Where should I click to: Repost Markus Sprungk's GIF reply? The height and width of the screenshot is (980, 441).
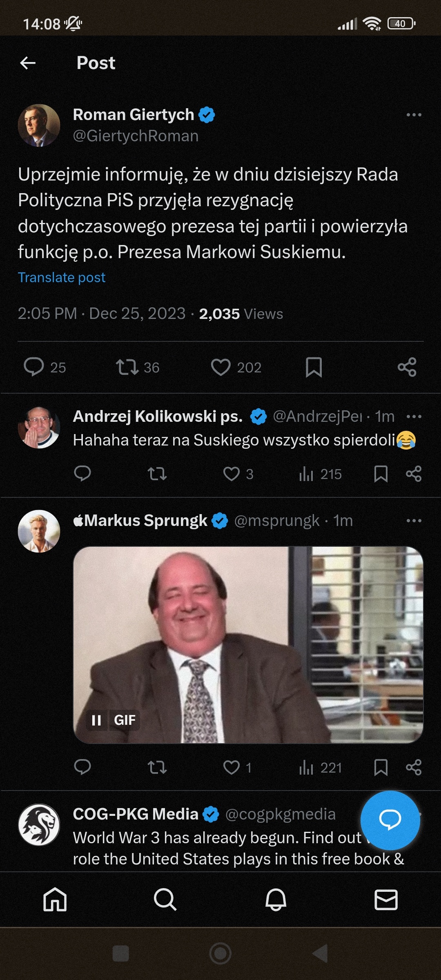[157, 767]
